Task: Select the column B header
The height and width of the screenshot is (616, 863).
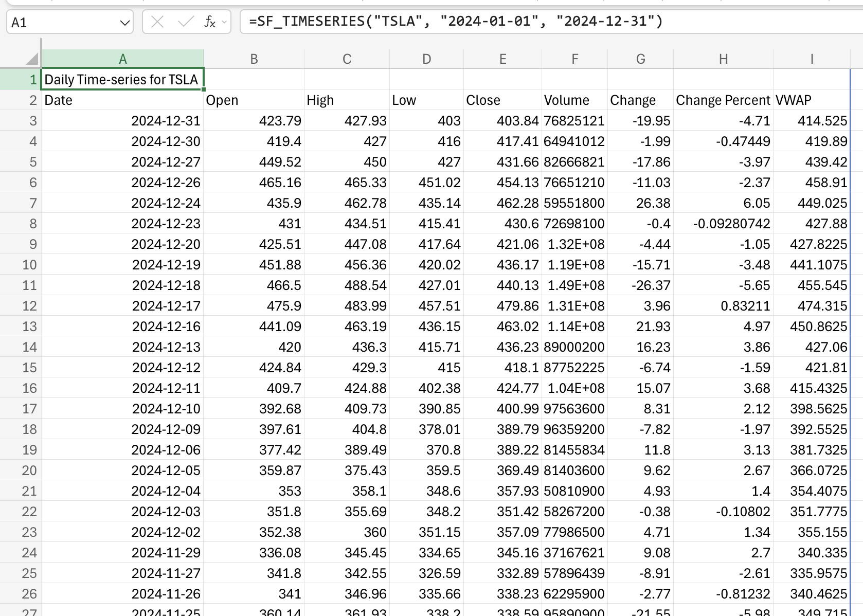Action: click(254, 58)
